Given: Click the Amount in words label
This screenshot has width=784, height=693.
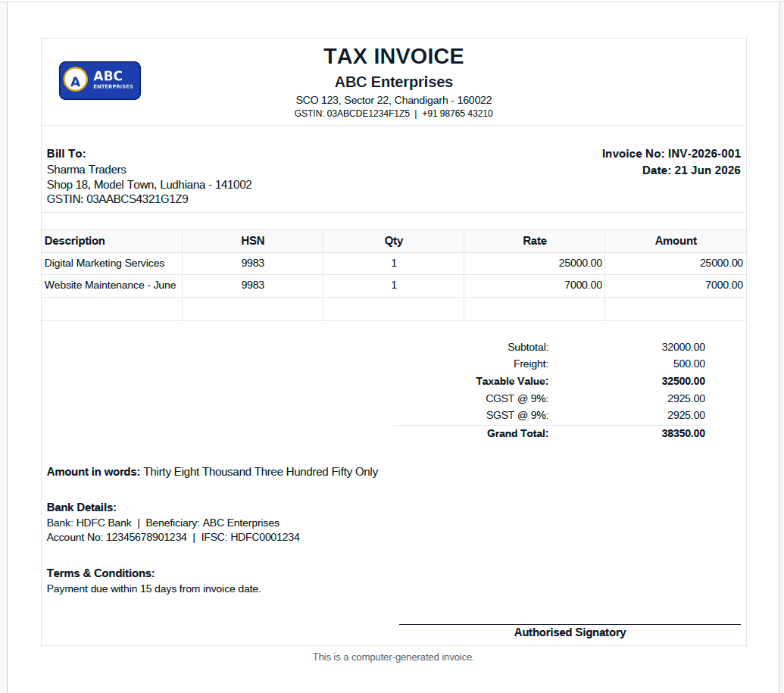Looking at the screenshot, I should (93, 472).
